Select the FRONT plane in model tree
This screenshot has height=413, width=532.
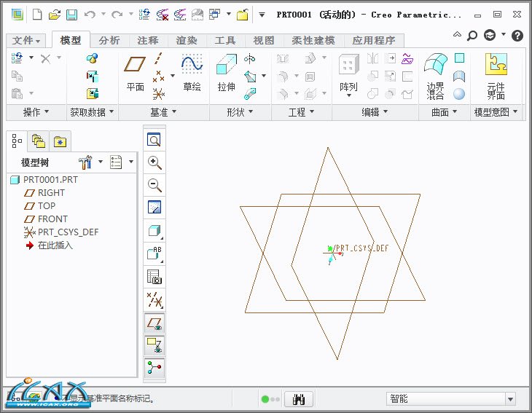click(x=52, y=219)
